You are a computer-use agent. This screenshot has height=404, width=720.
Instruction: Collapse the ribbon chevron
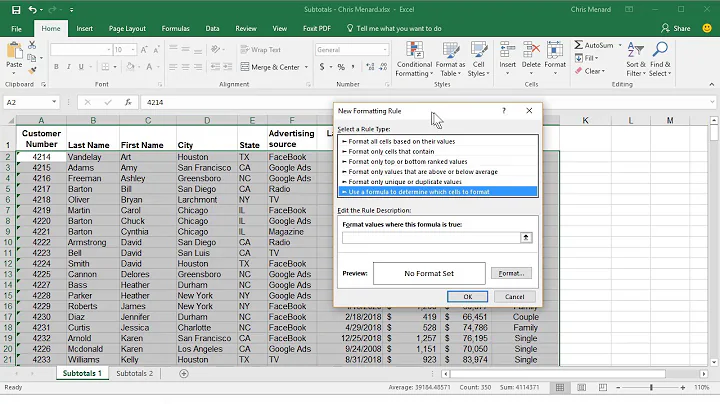tap(711, 84)
